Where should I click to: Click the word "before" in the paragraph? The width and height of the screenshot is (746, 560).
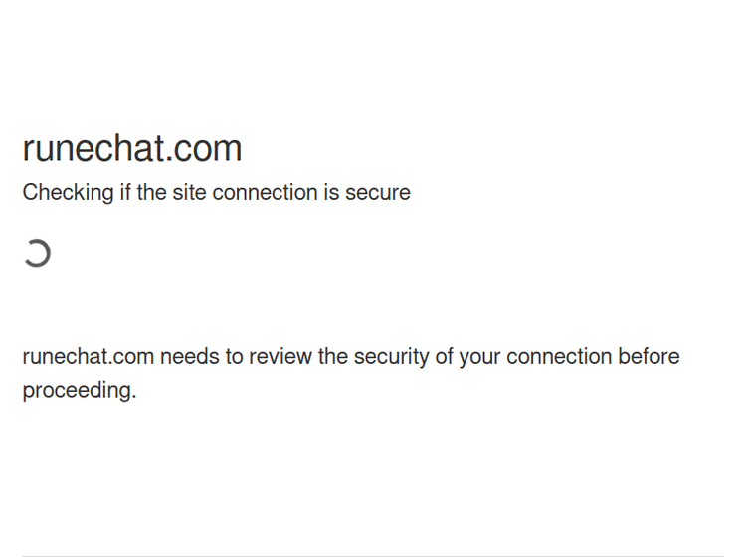[x=649, y=357]
